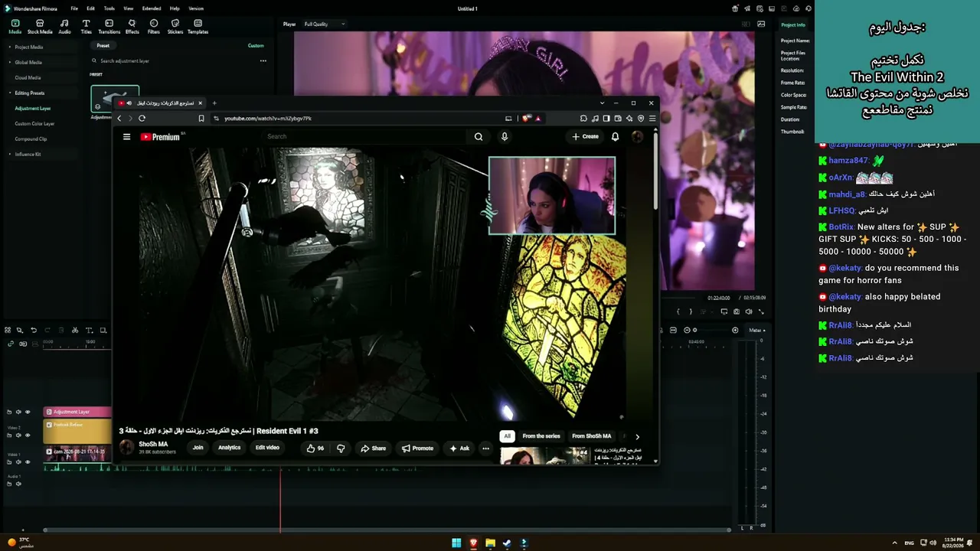Open the View menu in Filmora
The width and height of the screenshot is (980, 551).
[129, 8]
